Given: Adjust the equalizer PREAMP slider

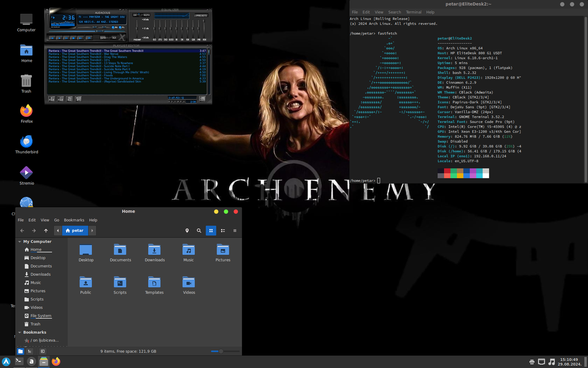Looking at the screenshot, I should [137, 29].
